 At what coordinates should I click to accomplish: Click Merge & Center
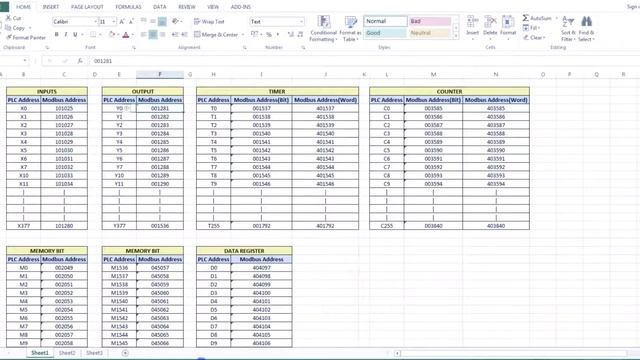click(x=216, y=35)
